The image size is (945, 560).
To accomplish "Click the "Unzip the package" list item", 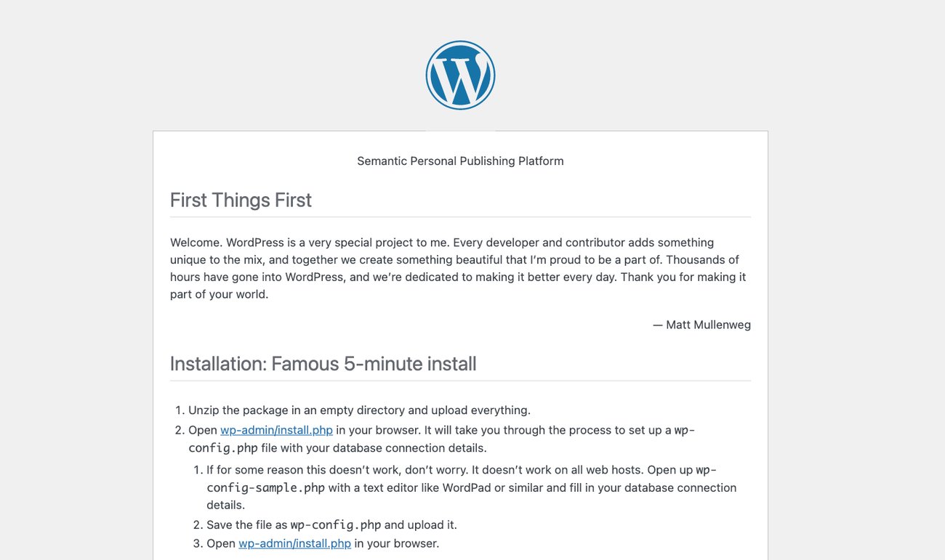I will coord(359,410).
